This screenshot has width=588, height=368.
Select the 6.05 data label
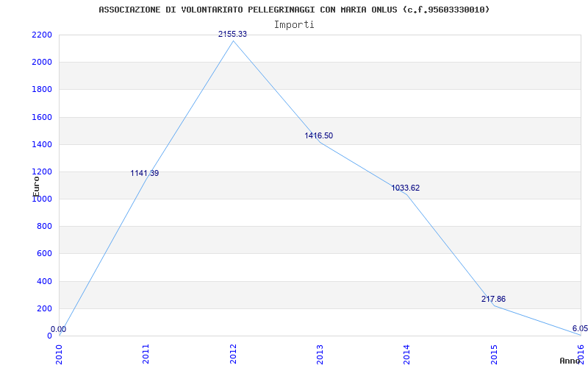click(x=580, y=328)
